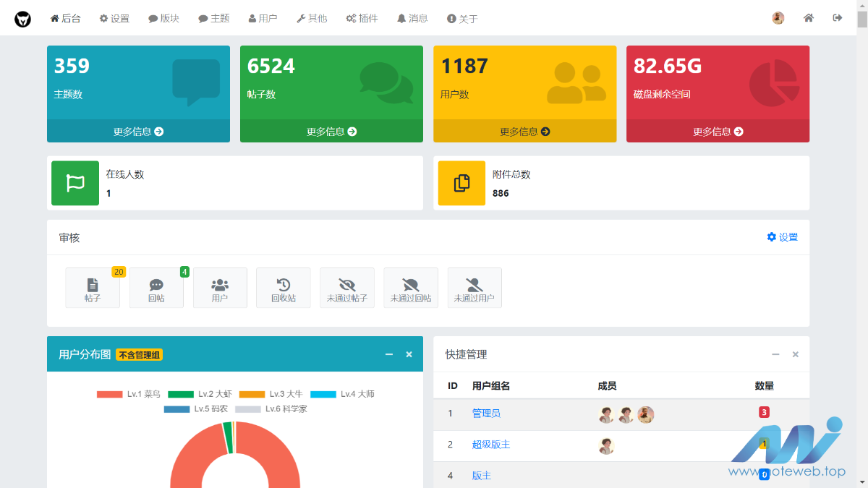Open 用户 review with group icon

coord(220,288)
